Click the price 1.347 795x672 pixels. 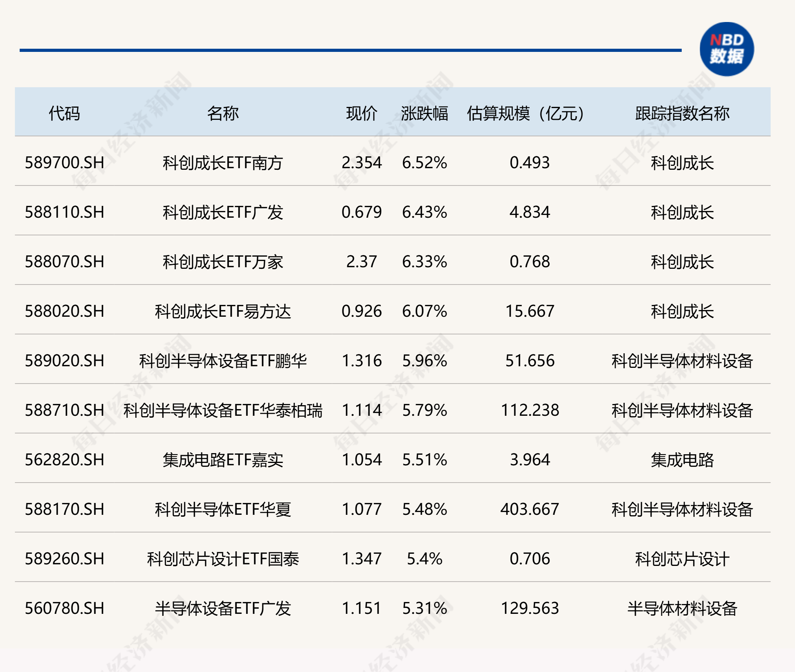coord(362,559)
